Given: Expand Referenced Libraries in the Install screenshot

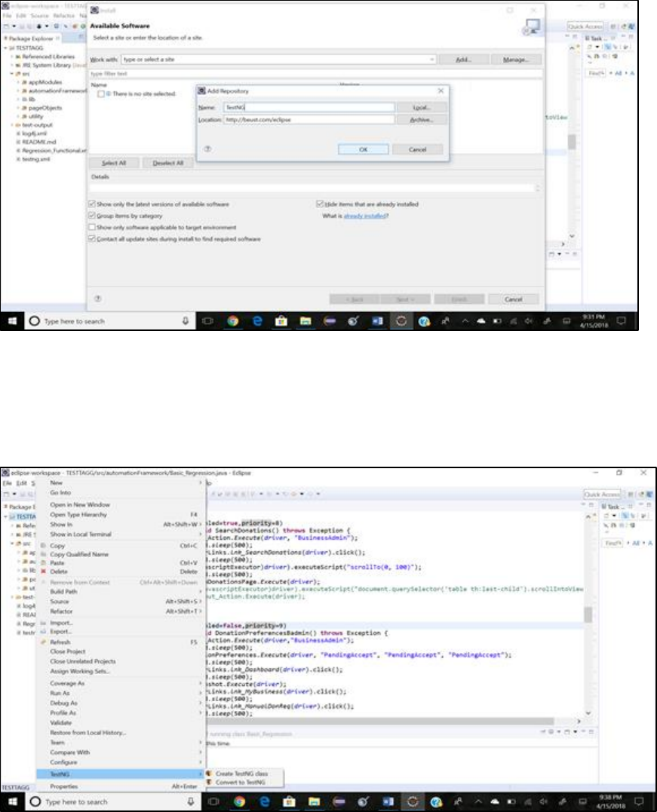Looking at the screenshot, I should (x=12, y=57).
